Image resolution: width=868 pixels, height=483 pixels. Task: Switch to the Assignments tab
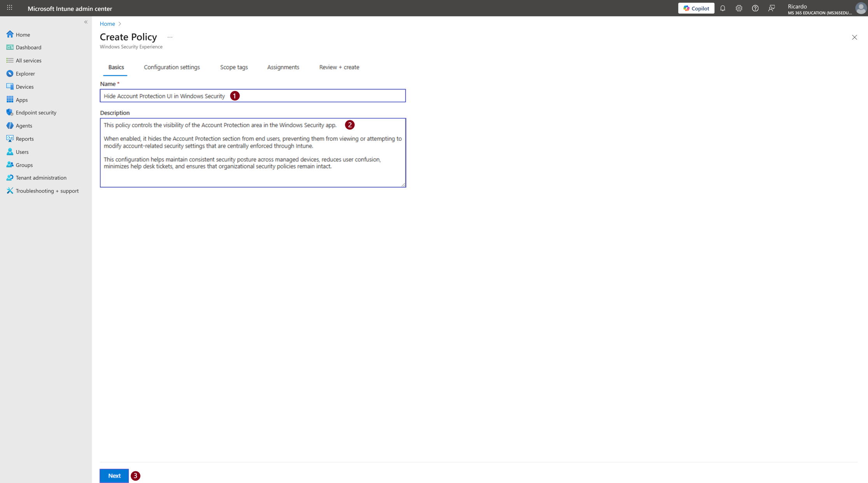click(283, 67)
